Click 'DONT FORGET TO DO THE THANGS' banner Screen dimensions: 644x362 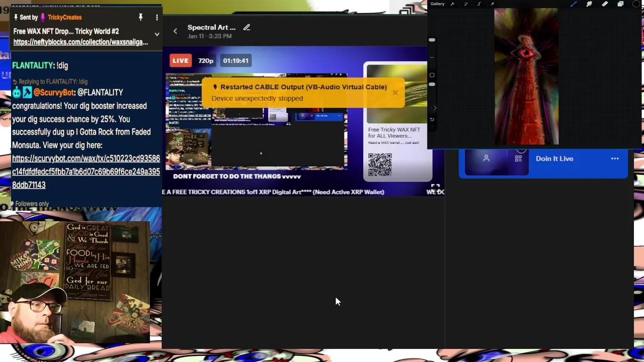pos(237,176)
